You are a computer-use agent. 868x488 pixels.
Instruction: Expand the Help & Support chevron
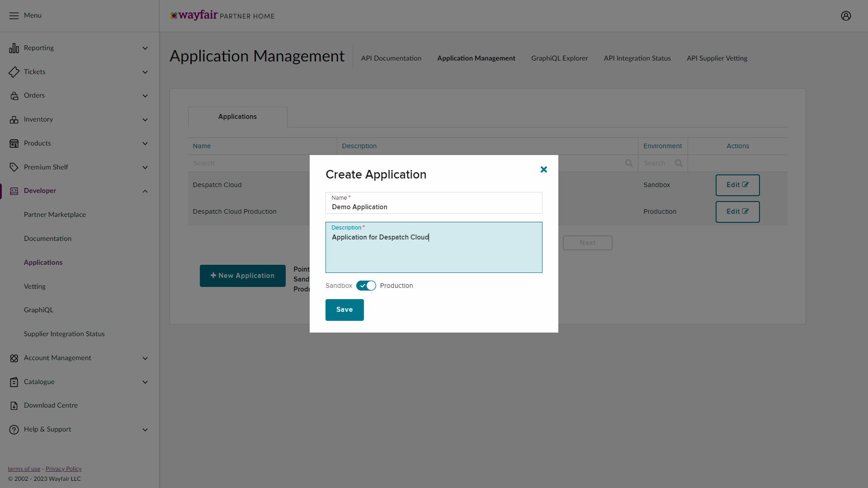(x=145, y=430)
